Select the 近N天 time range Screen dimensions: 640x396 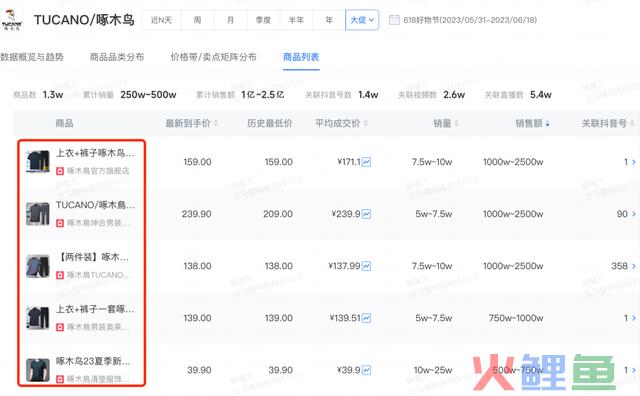click(x=161, y=20)
